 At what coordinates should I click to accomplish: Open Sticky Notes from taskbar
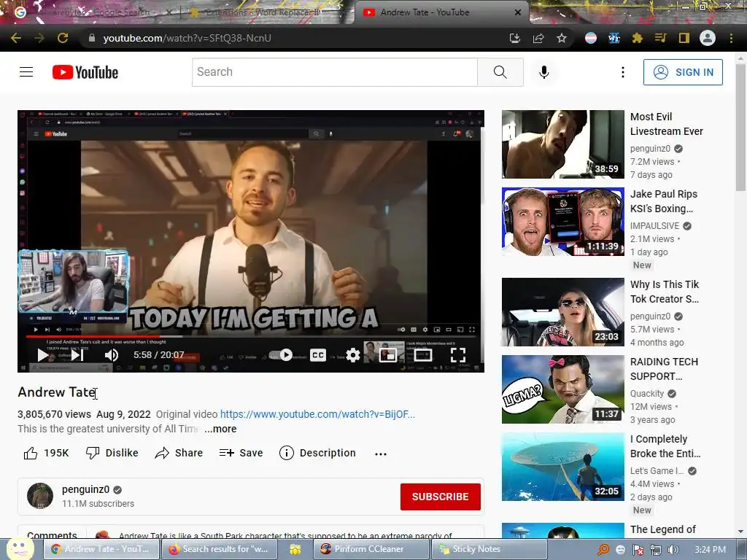(x=489, y=549)
